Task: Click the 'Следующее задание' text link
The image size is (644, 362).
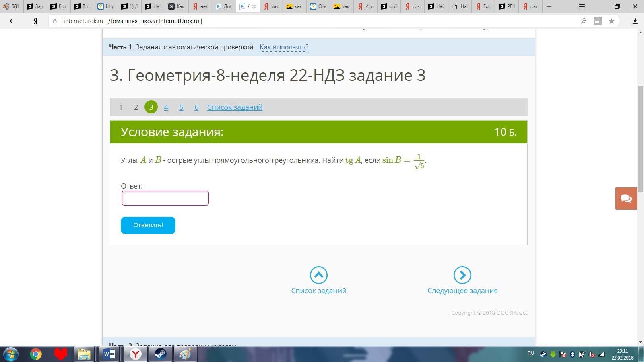Action: [462, 291]
